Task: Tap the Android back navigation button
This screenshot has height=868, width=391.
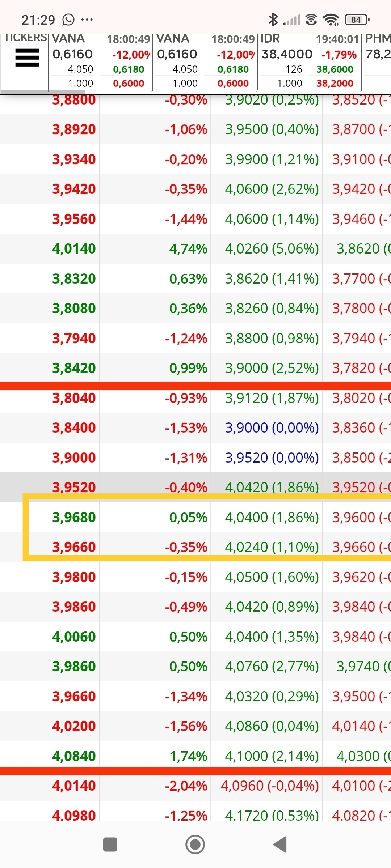Action: (x=280, y=844)
